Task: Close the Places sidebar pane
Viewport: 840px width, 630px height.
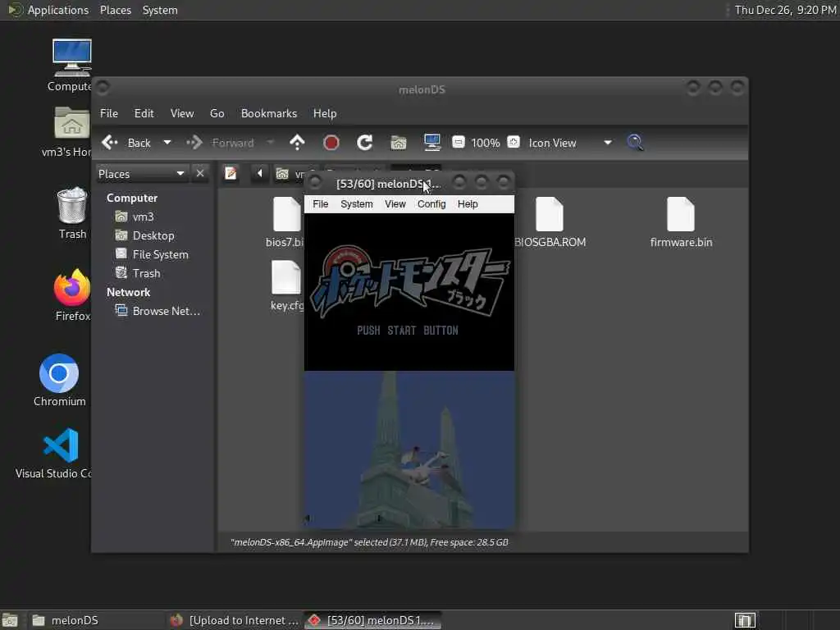Action: click(200, 174)
